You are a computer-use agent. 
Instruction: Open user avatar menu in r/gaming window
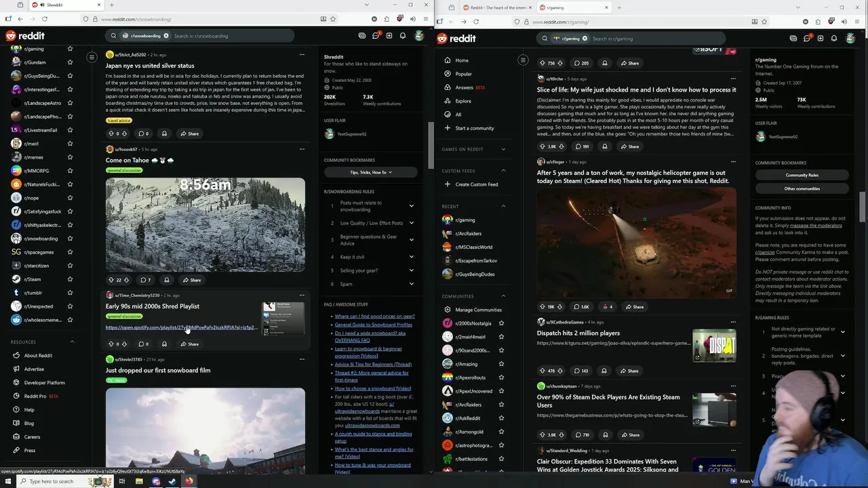[x=850, y=39]
